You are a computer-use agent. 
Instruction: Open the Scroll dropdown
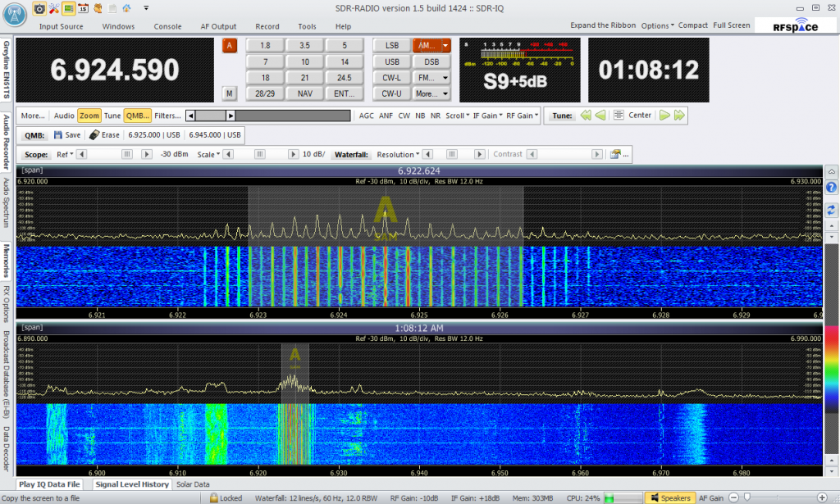(457, 116)
